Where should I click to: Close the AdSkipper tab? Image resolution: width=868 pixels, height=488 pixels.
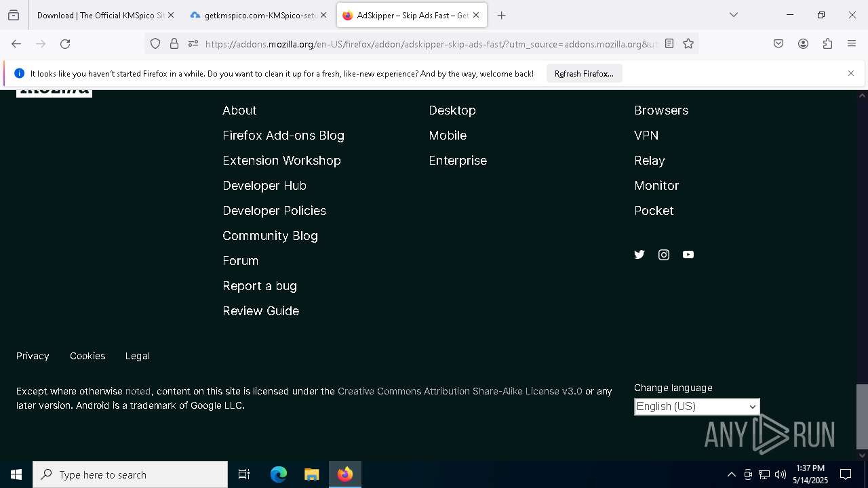(476, 15)
